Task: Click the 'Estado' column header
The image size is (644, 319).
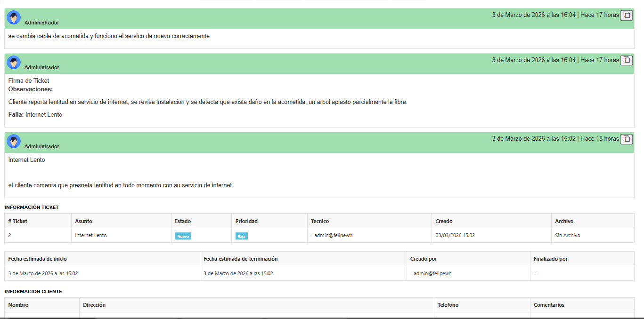Action: pyautogui.click(x=183, y=221)
